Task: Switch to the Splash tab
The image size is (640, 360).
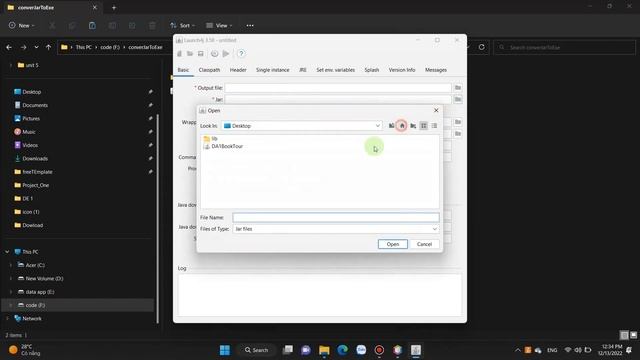Action: (371, 70)
